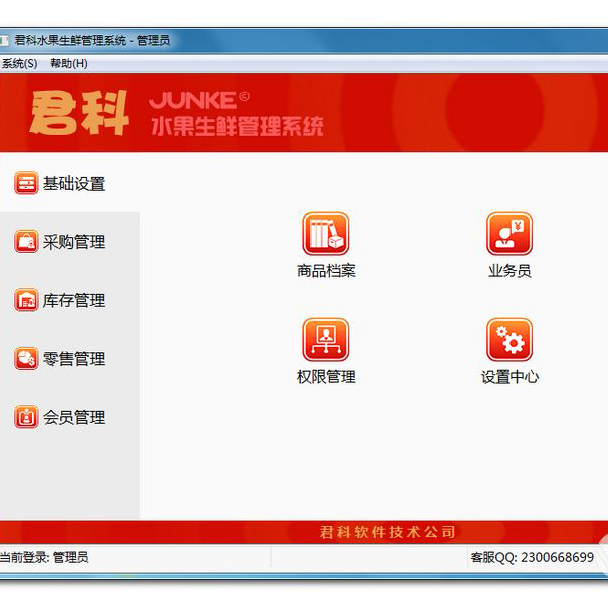Click the 设置中心 text label

(x=510, y=377)
